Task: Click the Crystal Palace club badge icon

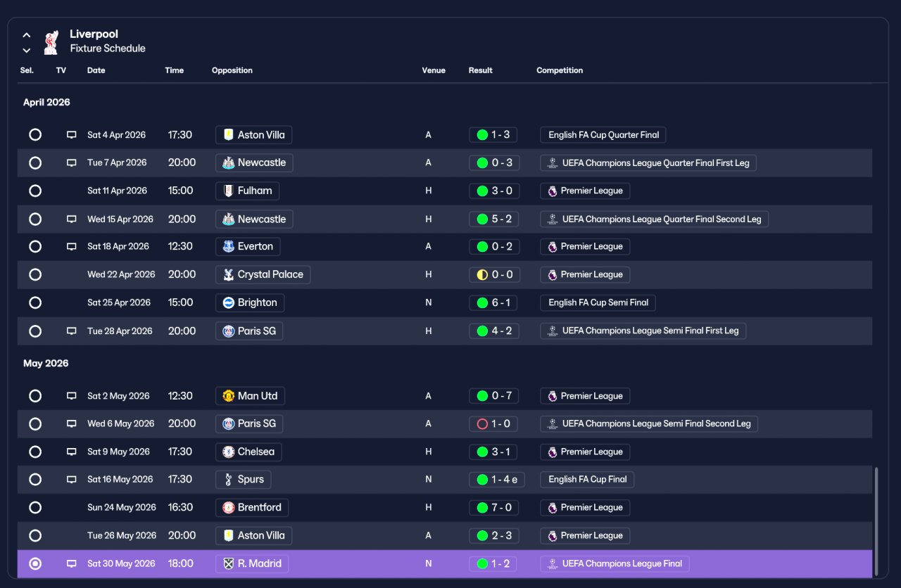Action: (x=228, y=274)
